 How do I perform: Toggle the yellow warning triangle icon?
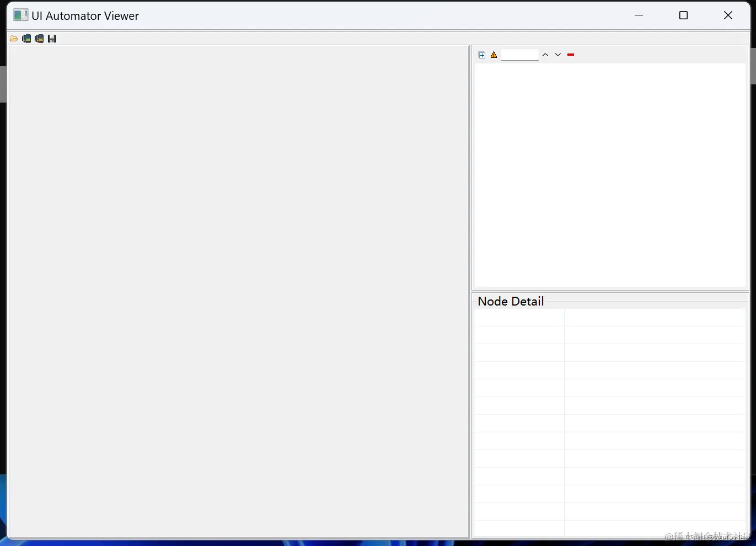click(x=494, y=55)
